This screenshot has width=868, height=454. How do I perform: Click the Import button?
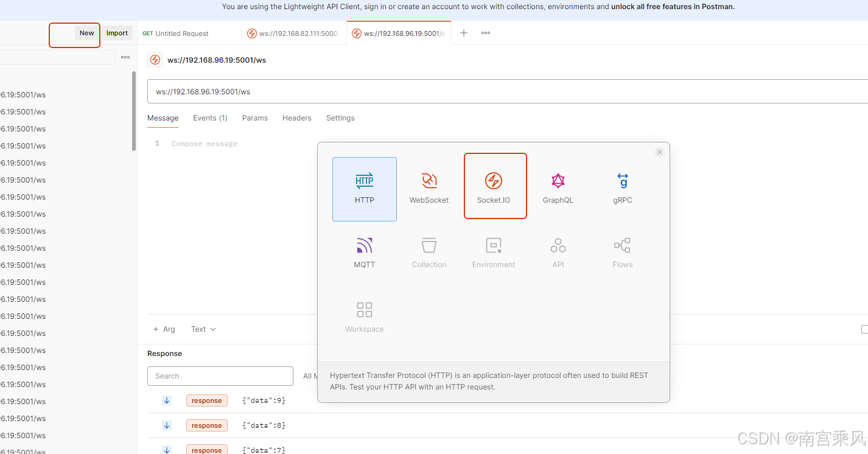point(117,33)
